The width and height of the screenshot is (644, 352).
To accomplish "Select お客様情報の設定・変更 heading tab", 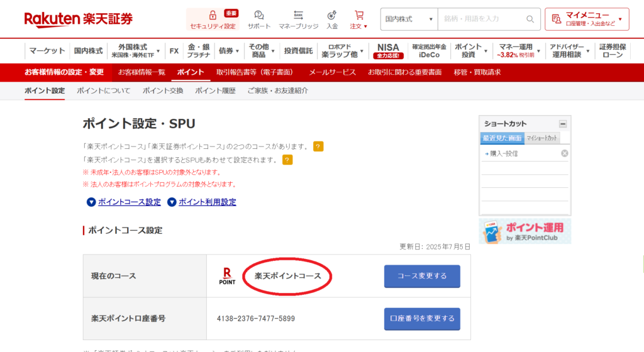I will (x=64, y=72).
